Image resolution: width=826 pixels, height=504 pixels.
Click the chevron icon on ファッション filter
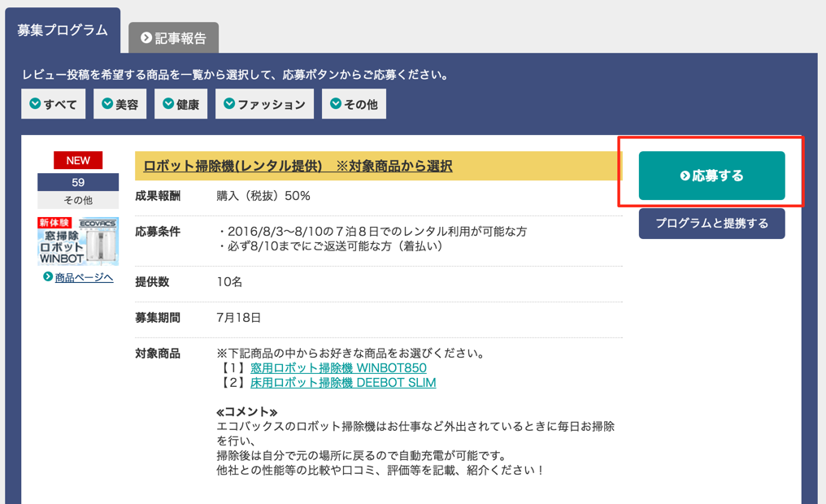point(229,104)
